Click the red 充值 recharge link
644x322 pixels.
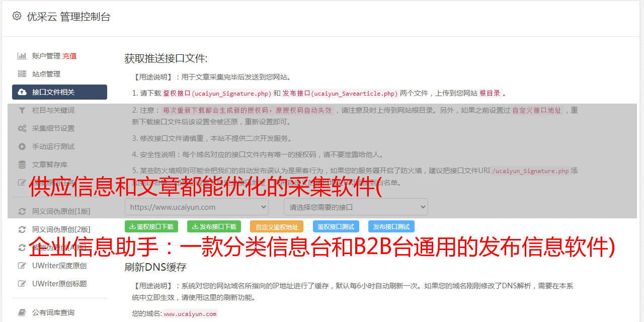coord(69,56)
